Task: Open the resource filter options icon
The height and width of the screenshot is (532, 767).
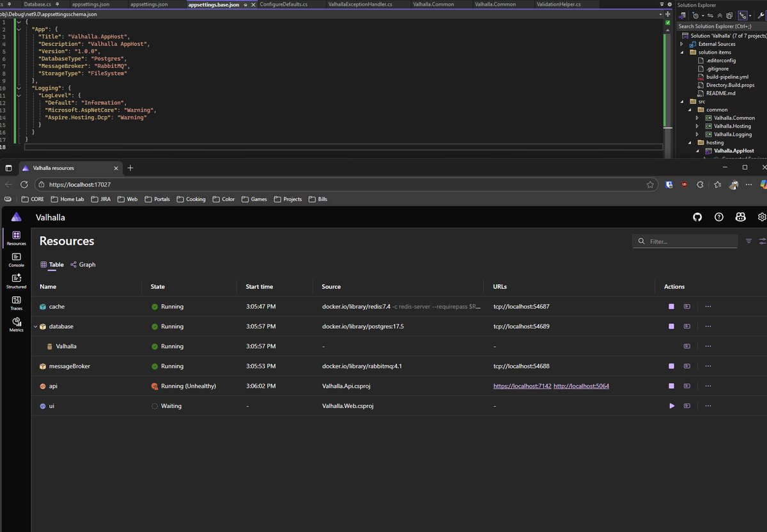Action: 748,241
